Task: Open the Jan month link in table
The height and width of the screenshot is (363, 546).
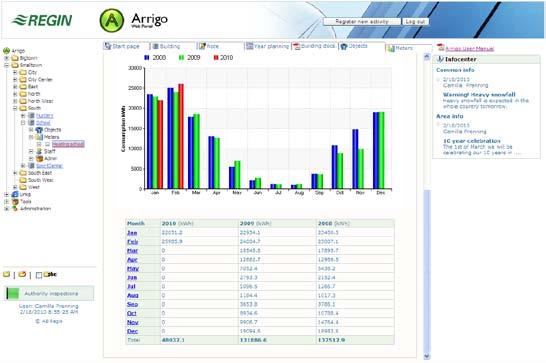Action: point(132,233)
